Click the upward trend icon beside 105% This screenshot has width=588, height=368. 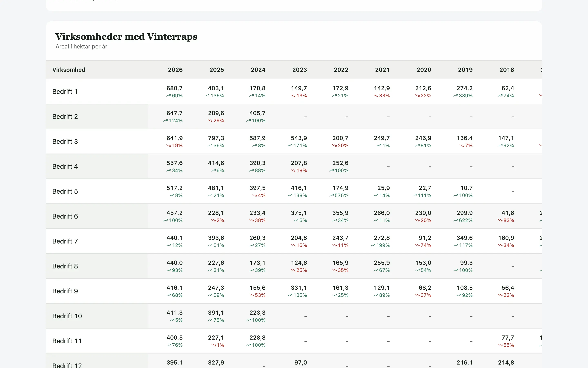290,295
